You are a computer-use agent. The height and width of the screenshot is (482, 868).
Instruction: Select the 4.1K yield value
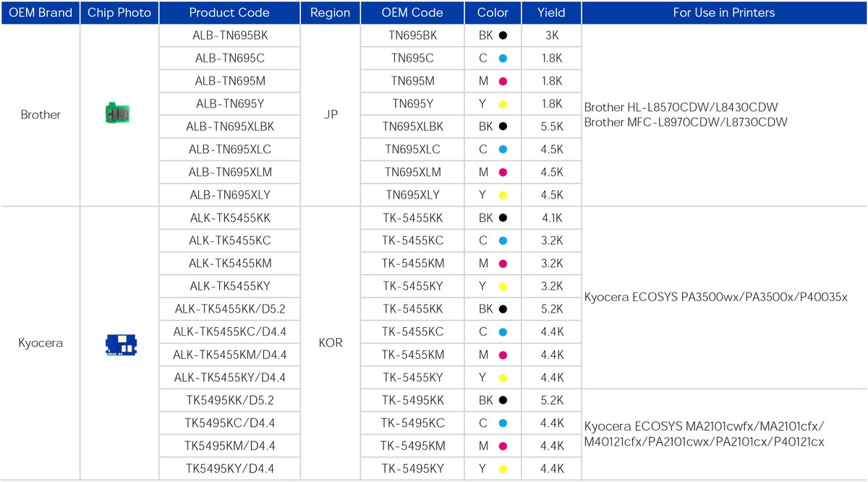[551, 218]
